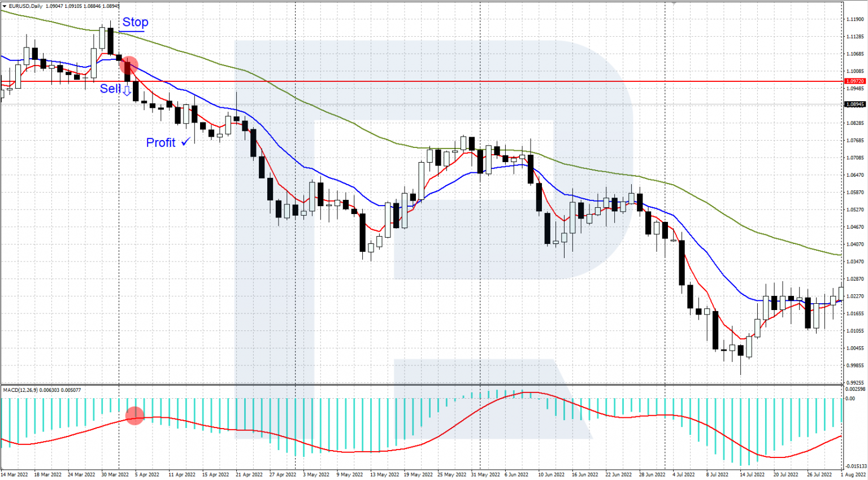Click the red circle highlighting the MACD crossover
Screen dimensions: 868x480
135,416
